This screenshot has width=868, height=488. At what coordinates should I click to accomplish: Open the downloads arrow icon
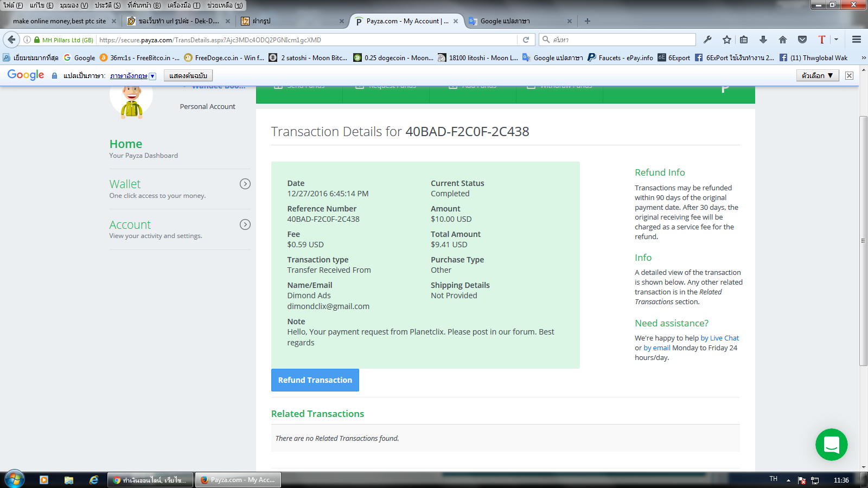(x=763, y=40)
